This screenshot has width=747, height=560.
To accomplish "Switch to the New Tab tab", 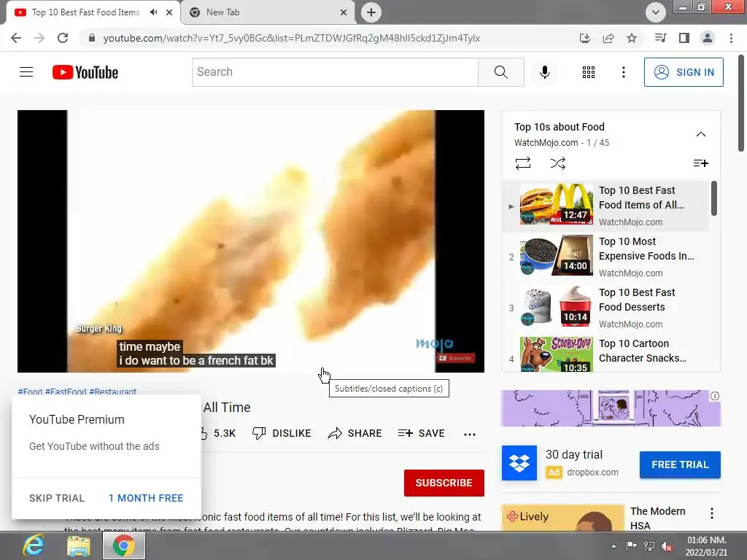I will 268,12.
